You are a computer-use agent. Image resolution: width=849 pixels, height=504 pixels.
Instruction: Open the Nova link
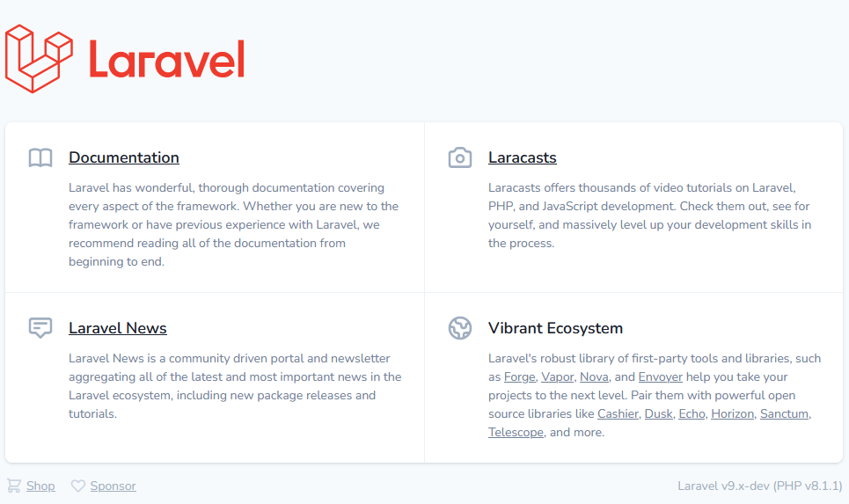click(594, 376)
